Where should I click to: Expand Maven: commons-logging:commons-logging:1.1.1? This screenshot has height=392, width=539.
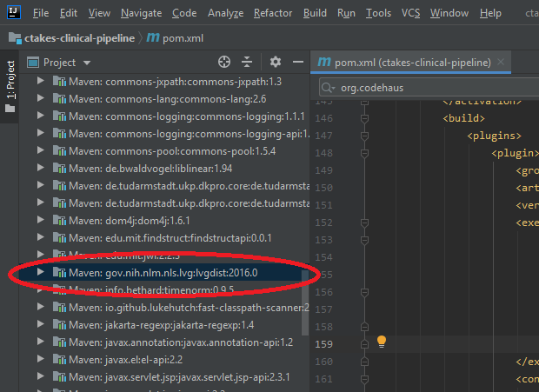[x=40, y=116]
